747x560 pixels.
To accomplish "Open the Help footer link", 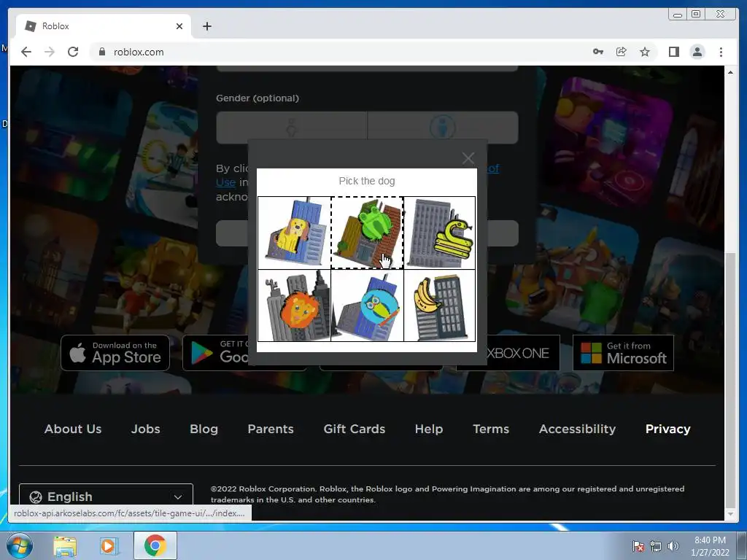I will (x=429, y=429).
